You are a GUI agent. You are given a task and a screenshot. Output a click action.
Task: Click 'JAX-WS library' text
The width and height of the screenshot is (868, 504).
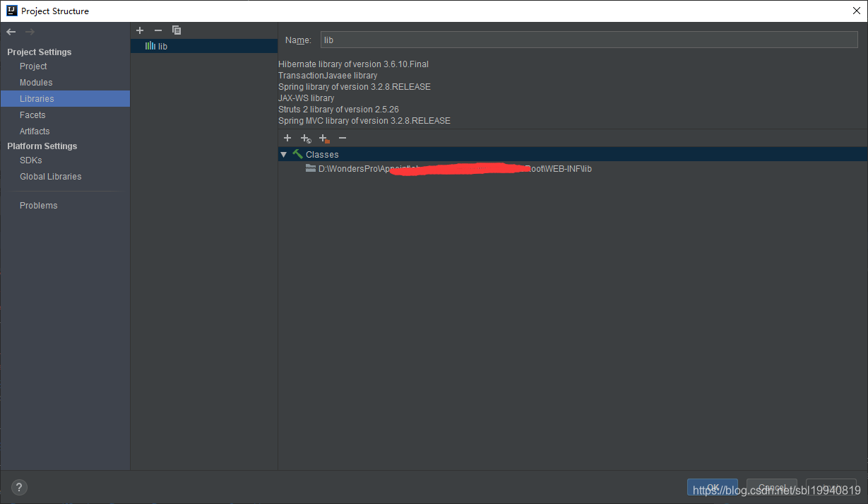(x=307, y=98)
